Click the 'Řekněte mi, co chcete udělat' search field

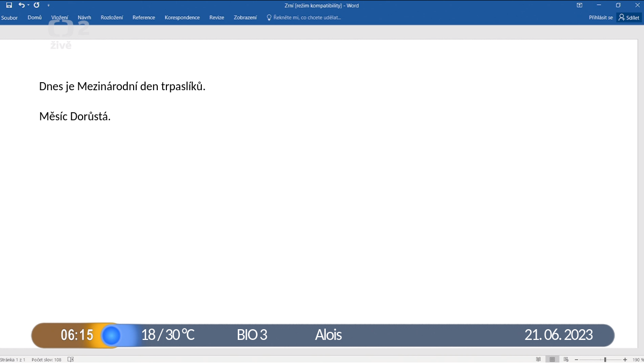click(x=304, y=17)
